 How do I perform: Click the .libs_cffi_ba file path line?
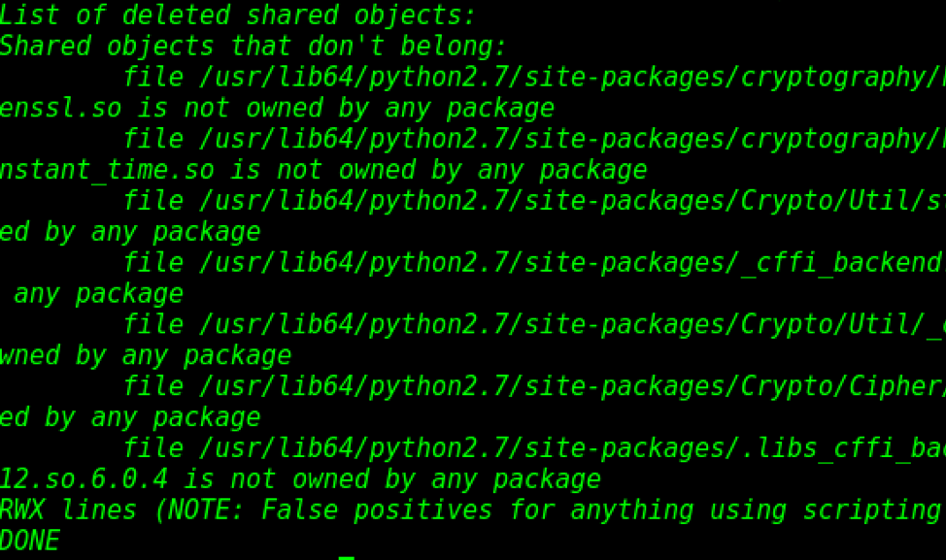(x=534, y=448)
